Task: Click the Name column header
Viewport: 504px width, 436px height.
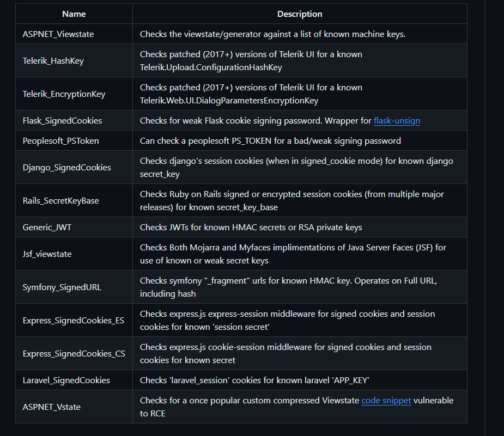Action: tap(74, 14)
